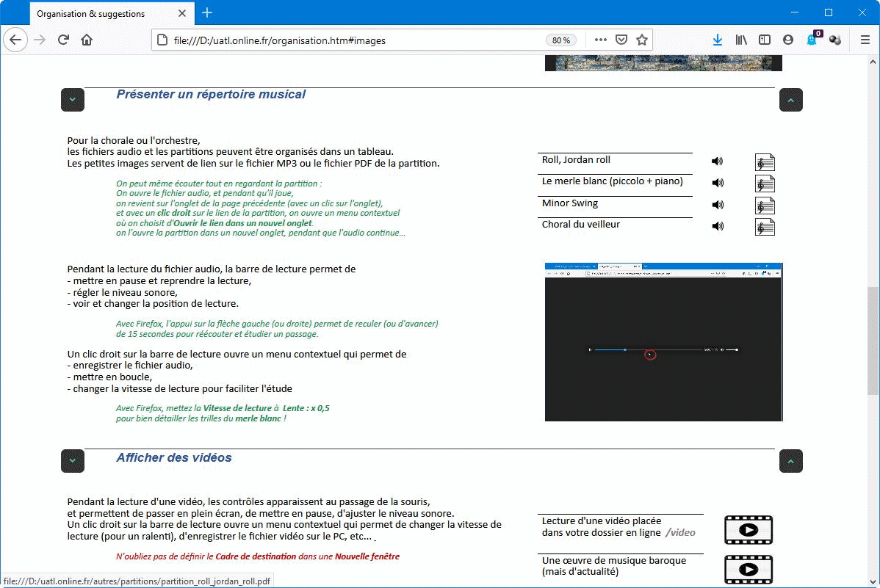Open sheet music for Choral du veilleur
The width and height of the screenshot is (880, 588).
(x=765, y=227)
